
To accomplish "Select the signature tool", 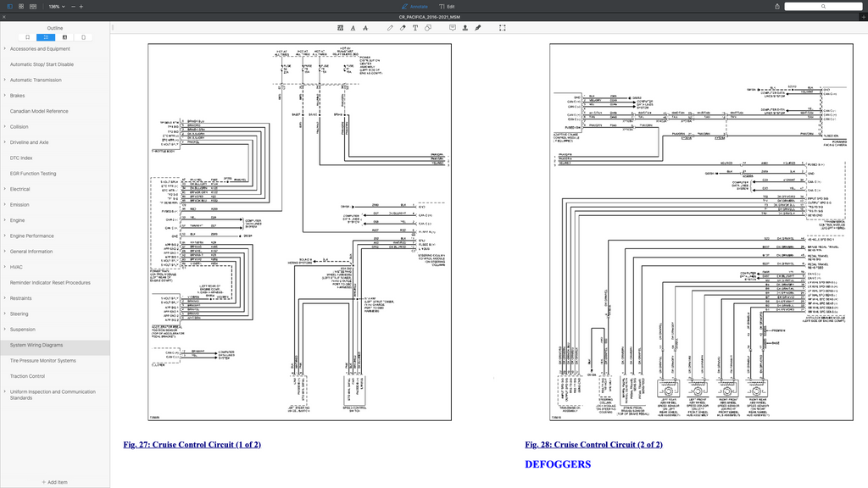I will [x=478, y=28].
